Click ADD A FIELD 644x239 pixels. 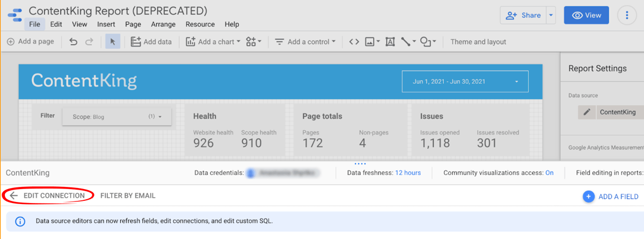pyautogui.click(x=618, y=197)
